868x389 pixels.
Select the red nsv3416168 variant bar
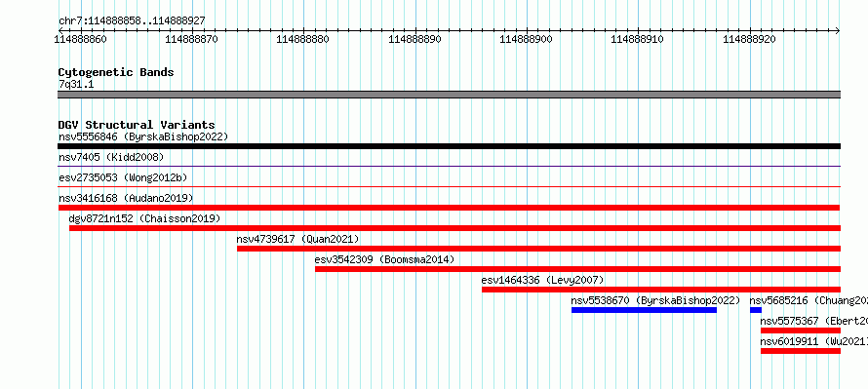[450, 208]
